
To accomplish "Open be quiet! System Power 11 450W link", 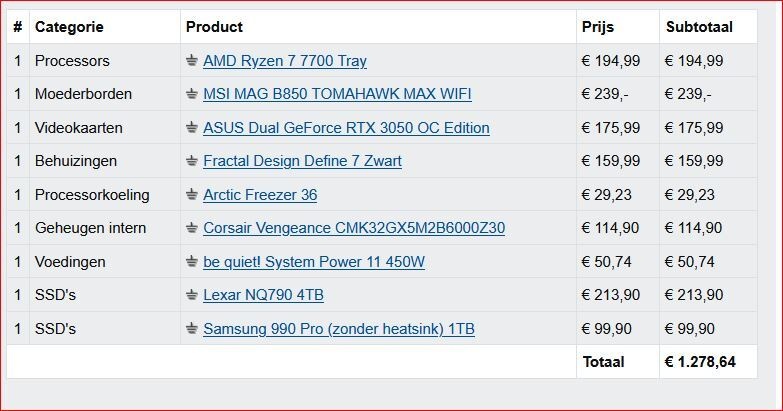I will [314, 262].
